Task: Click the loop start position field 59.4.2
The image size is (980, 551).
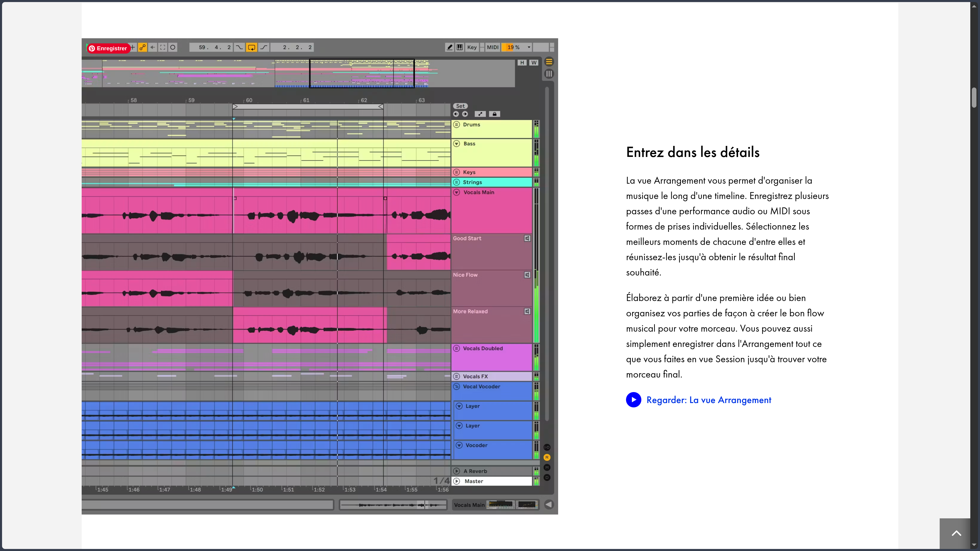Action: (x=211, y=47)
